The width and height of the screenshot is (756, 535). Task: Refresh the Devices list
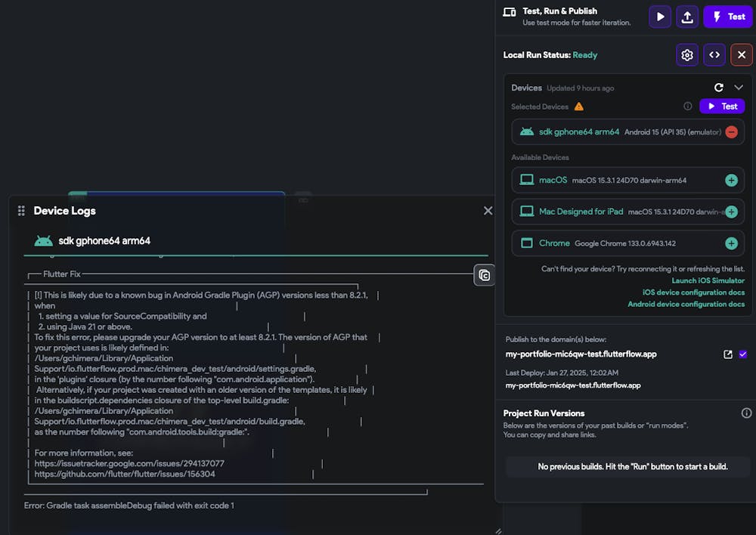(x=719, y=88)
